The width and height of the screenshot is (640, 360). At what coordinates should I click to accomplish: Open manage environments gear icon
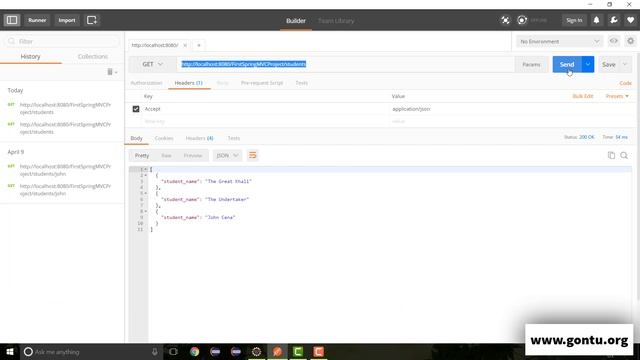(x=631, y=41)
